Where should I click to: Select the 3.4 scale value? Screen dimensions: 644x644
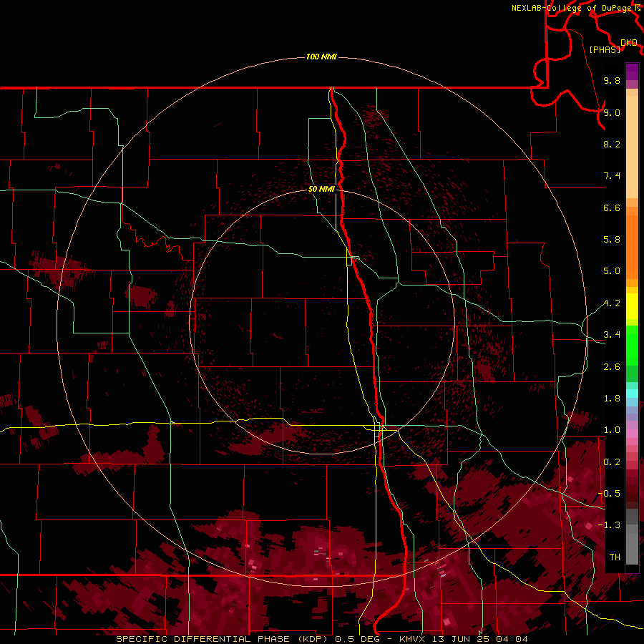pyautogui.click(x=612, y=335)
